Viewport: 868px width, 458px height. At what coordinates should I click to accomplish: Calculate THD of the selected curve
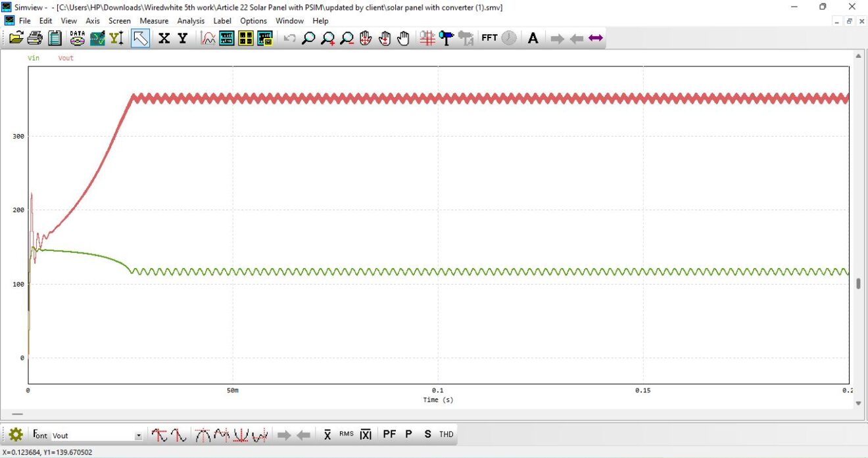(445, 434)
